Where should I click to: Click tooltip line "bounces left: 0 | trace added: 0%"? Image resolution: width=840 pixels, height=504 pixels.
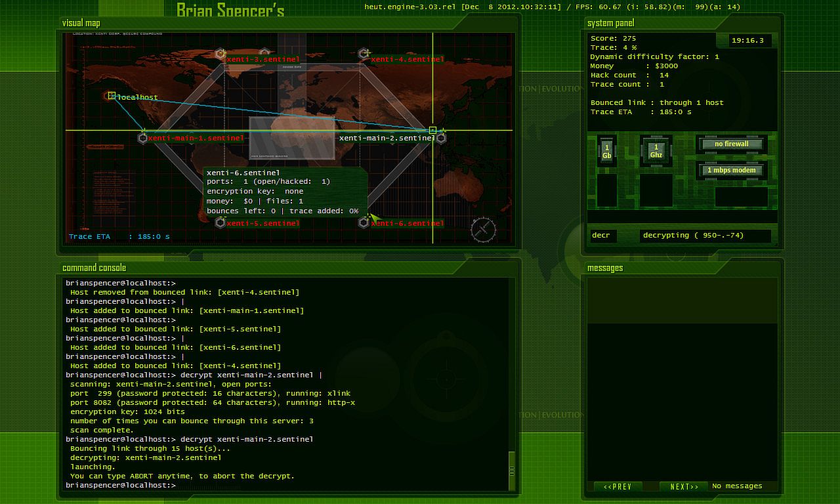click(x=282, y=211)
